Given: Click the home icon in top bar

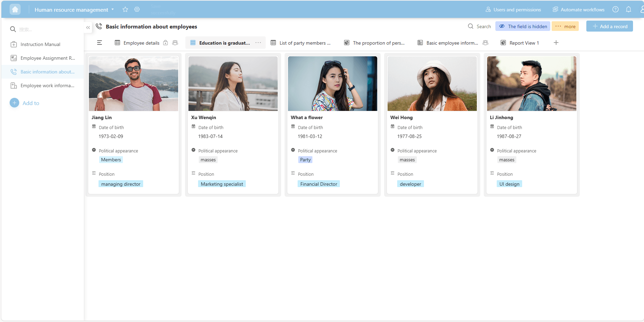Looking at the screenshot, I should tap(15, 10).
